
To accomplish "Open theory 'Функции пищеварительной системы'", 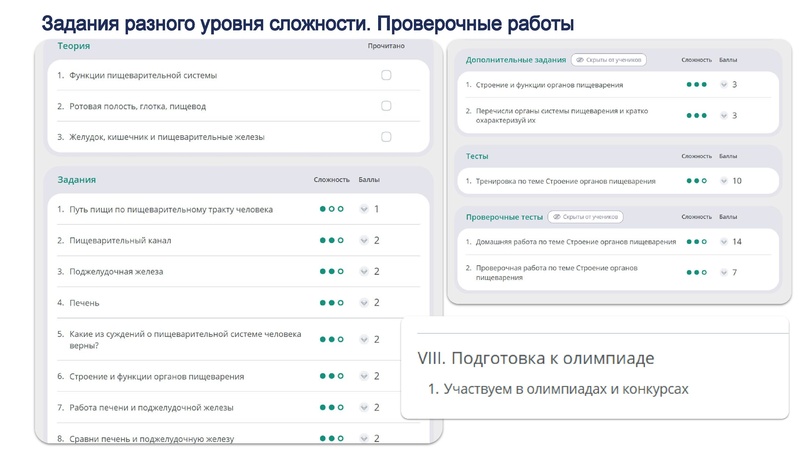I will [x=143, y=76].
